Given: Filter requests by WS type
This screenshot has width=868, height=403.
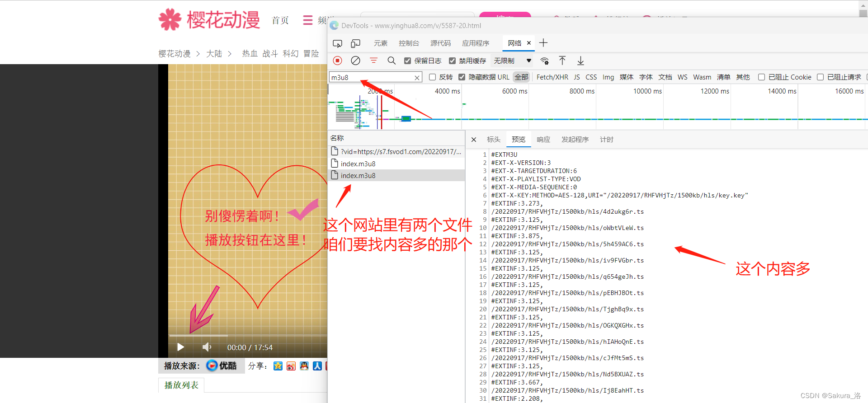Looking at the screenshot, I should pos(683,77).
